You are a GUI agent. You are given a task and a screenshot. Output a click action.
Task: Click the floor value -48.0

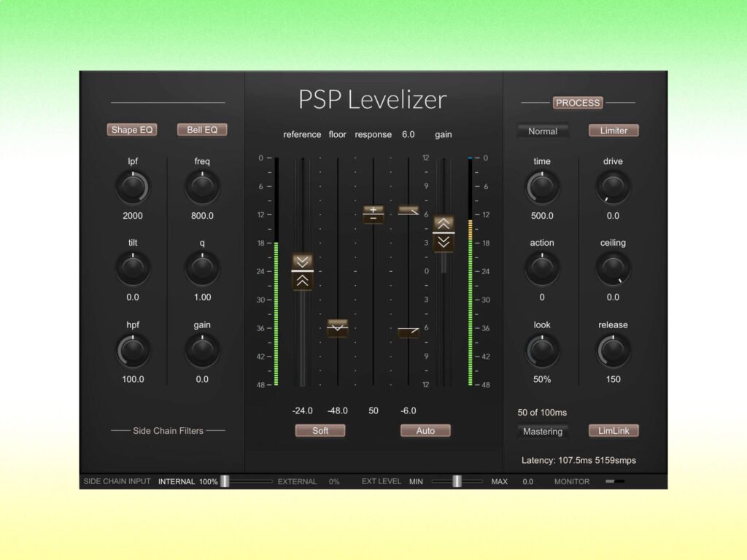(338, 411)
